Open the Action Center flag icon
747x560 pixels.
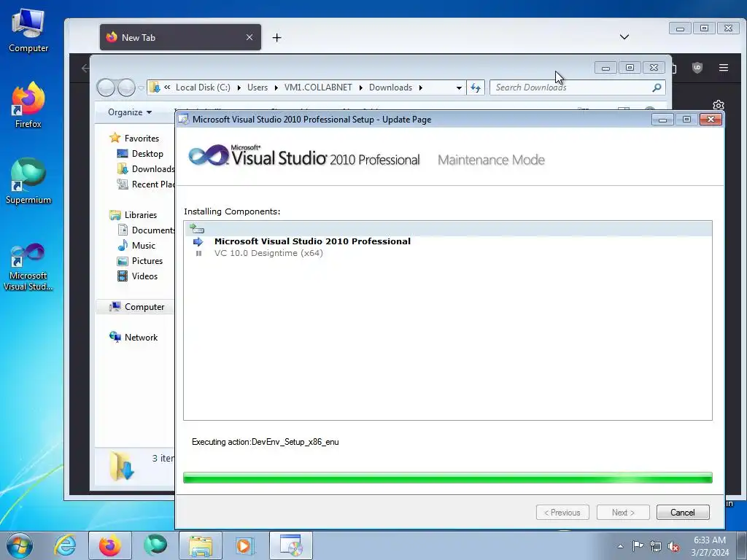click(x=638, y=546)
